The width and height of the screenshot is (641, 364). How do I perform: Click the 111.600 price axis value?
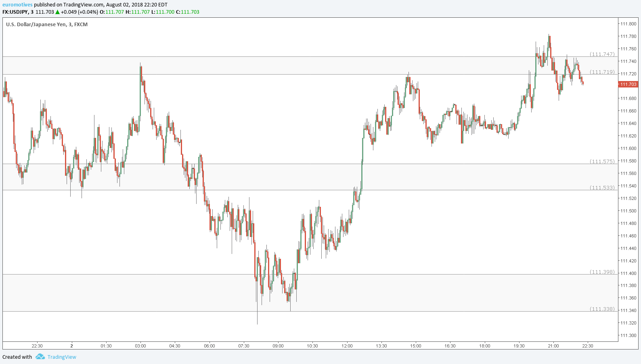[628, 148]
